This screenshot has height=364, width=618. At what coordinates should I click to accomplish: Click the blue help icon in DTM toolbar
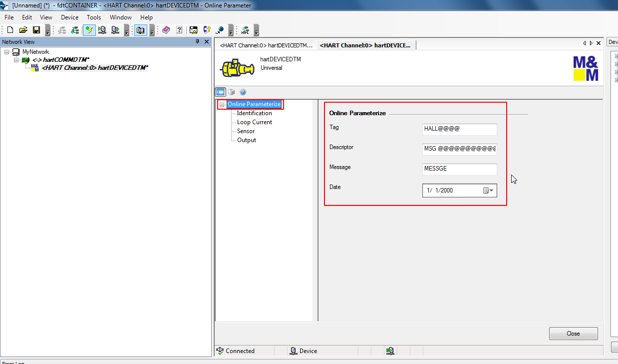coord(243,92)
